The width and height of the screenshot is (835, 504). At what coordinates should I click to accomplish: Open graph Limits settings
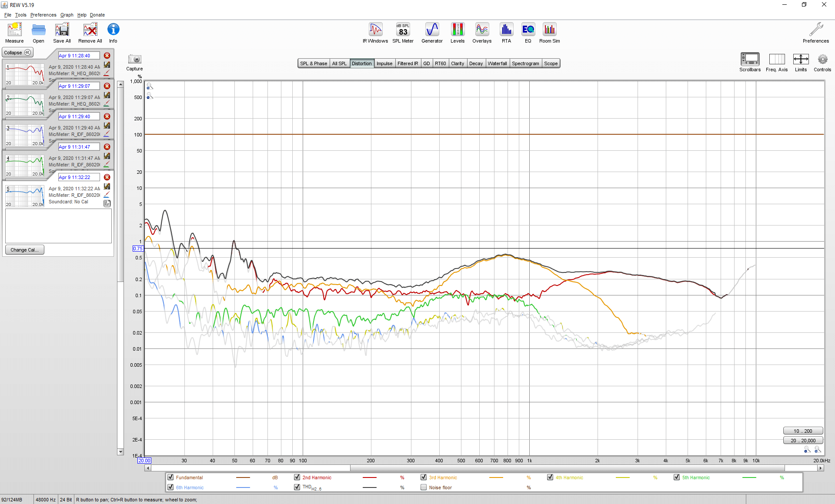click(801, 62)
